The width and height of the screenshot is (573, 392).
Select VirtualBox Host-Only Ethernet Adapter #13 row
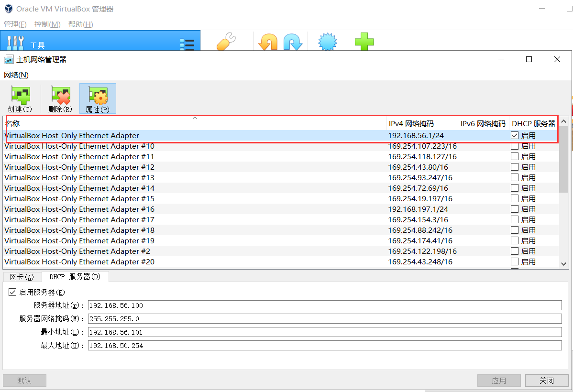click(x=281, y=177)
